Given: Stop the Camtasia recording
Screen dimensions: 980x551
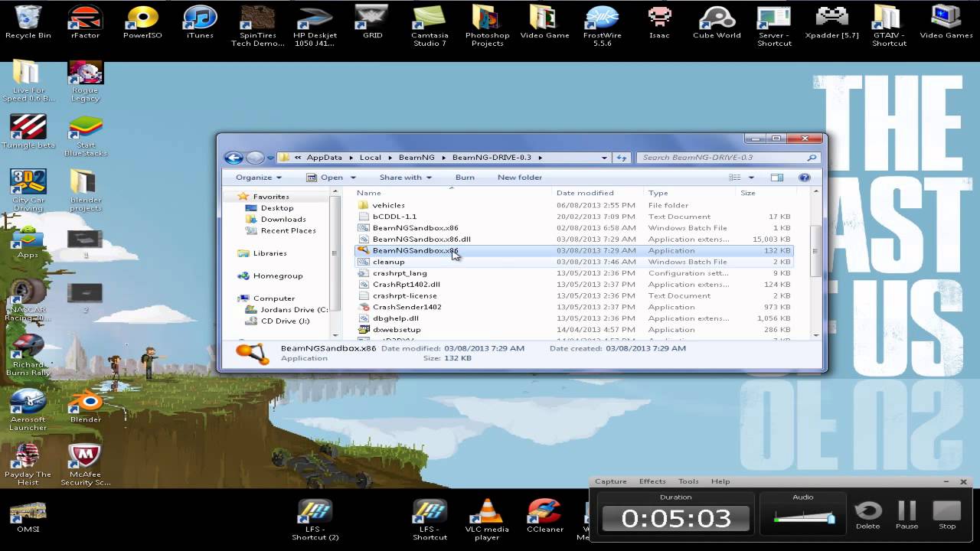Looking at the screenshot, I should click(x=947, y=514).
